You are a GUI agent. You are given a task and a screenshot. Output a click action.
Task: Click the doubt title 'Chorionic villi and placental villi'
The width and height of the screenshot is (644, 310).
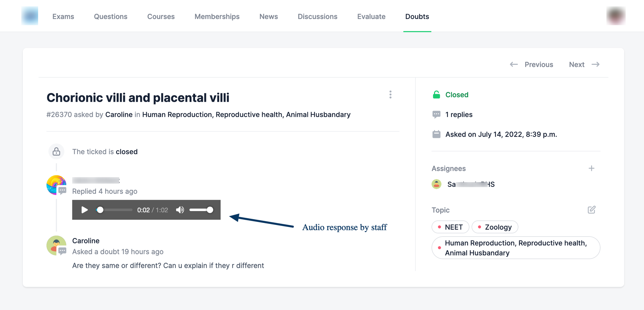(138, 98)
